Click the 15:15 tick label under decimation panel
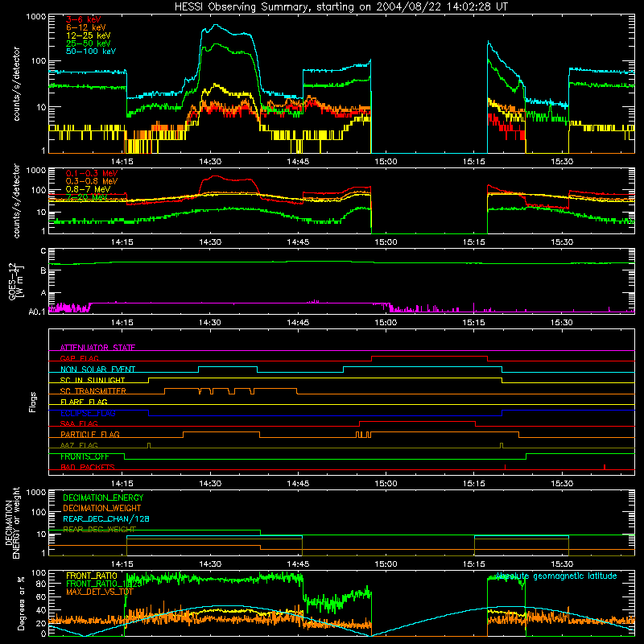The height and width of the screenshot is (644, 644). coord(473,564)
